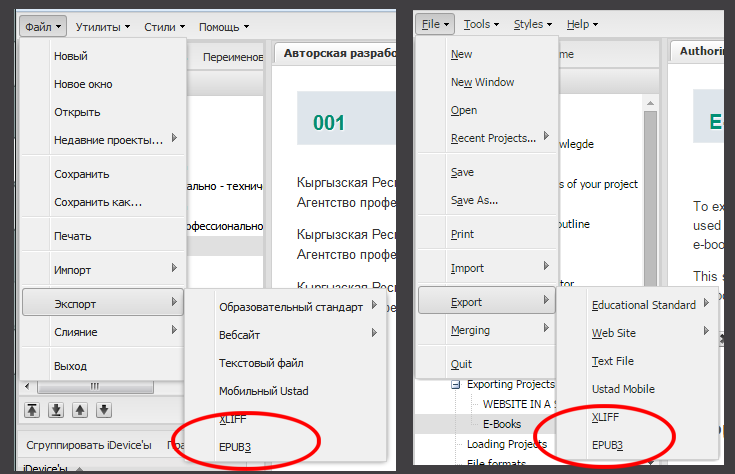
Task: Expand Educational Standard export submenu
Action: [x=638, y=305]
